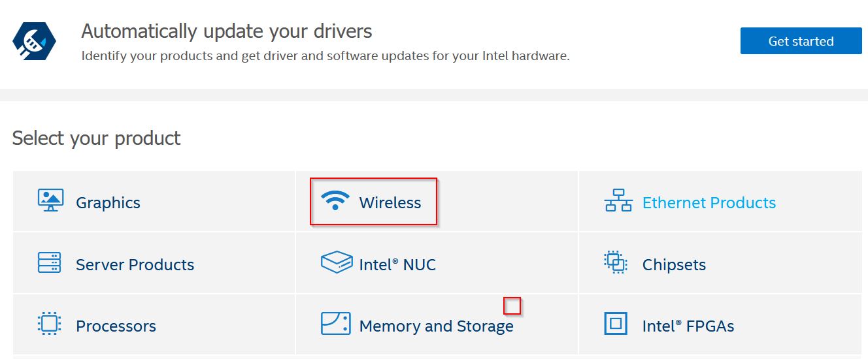The image size is (868, 359).
Task: Click the Driver & Support Assistant hexagon icon
Action: tap(34, 41)
